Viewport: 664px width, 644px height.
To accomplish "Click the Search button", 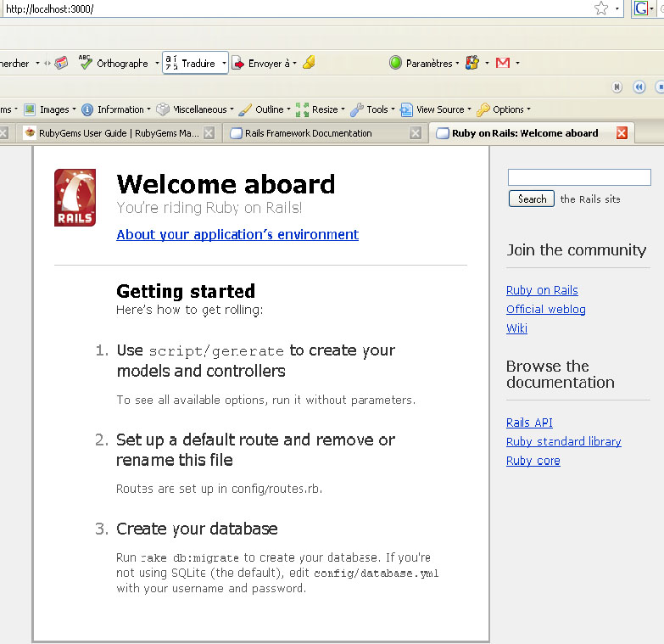I will point(532,199).
